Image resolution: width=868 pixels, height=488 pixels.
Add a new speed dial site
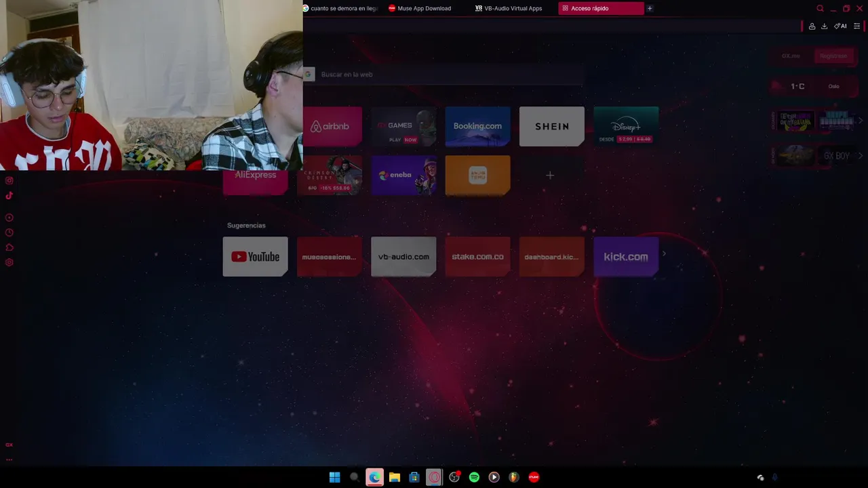pyautogui.click(x=550, y=176)
